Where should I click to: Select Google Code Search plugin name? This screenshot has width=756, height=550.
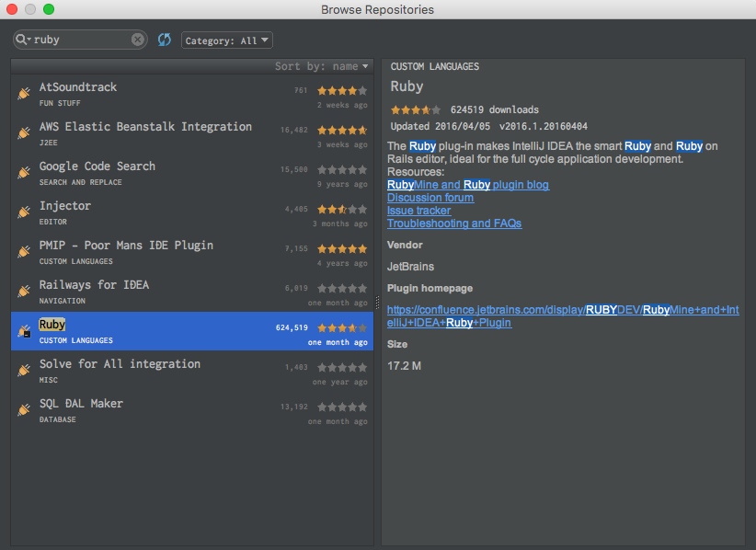[97, 166]
